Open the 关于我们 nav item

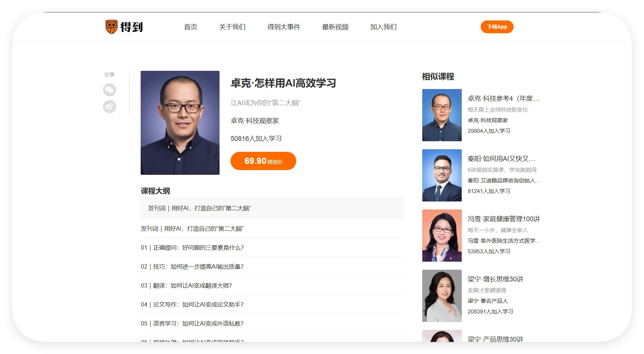[232, 27]
